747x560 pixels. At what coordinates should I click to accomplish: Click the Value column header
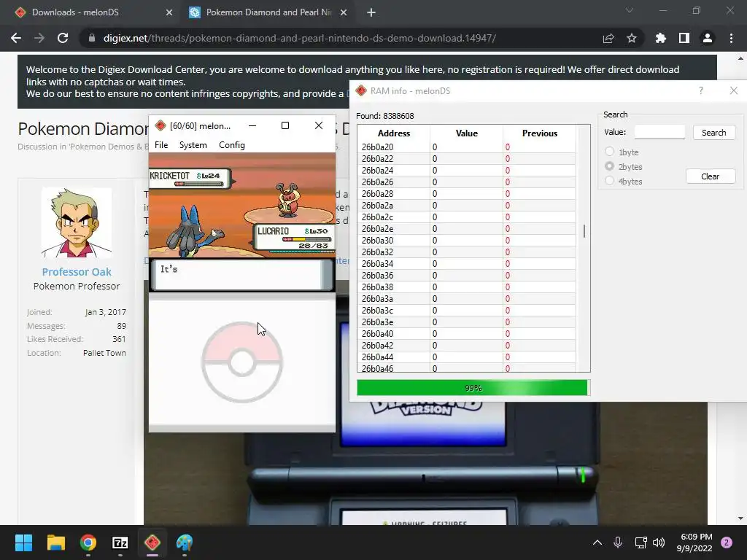coord(466,133)
